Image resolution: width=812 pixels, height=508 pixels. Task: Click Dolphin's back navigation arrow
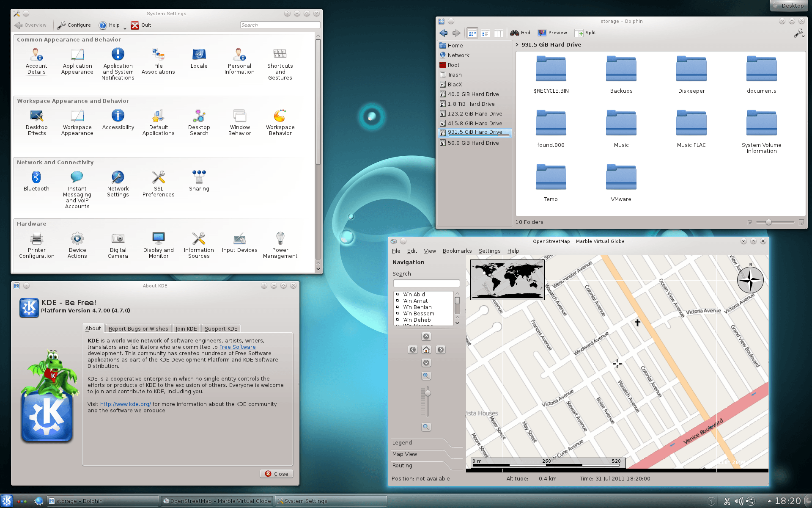click(444, 33)
